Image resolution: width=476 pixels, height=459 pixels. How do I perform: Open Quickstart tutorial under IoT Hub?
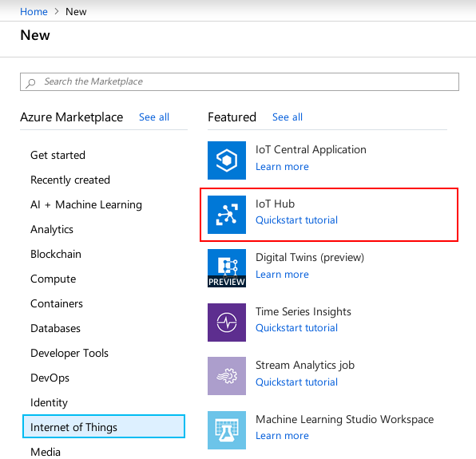pos(296,220)
